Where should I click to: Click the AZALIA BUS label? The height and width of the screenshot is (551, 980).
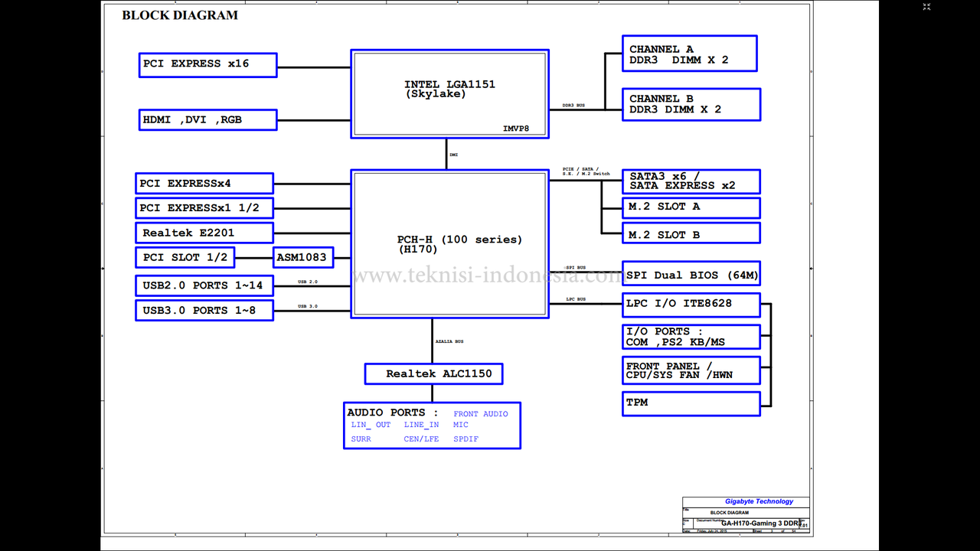pyautogui.click(x=449, y=341)
